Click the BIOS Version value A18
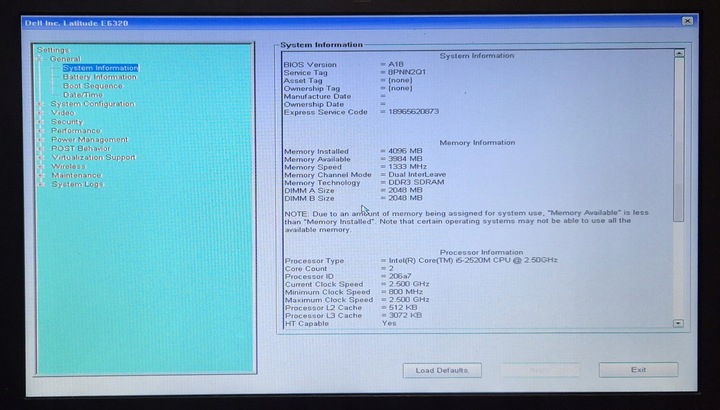This screenshot has height=410, width=720. [396, 64]
